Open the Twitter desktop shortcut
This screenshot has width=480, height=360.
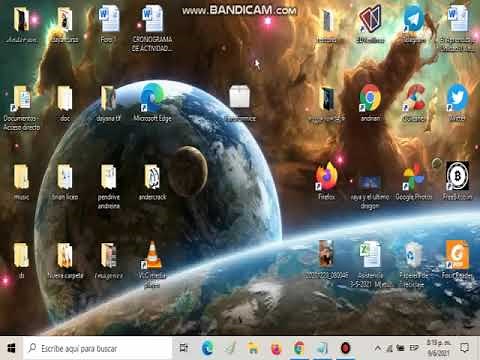(457, 98)
